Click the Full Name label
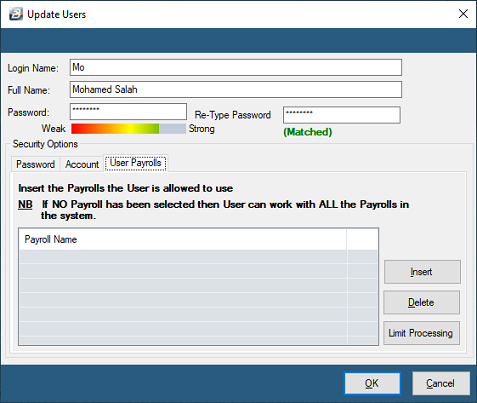Screen dimensions: 477x403 tap(29, 90)
